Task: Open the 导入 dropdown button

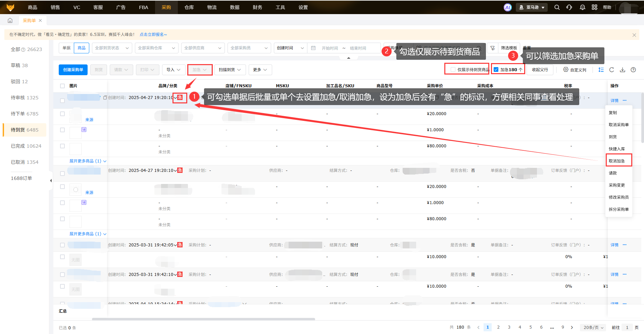Action: (174, 70)
